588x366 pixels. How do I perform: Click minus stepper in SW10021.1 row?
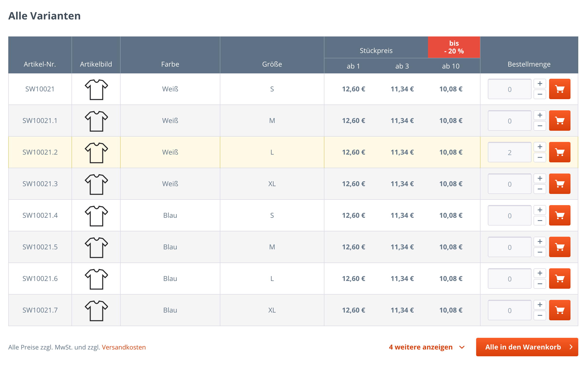540,126
